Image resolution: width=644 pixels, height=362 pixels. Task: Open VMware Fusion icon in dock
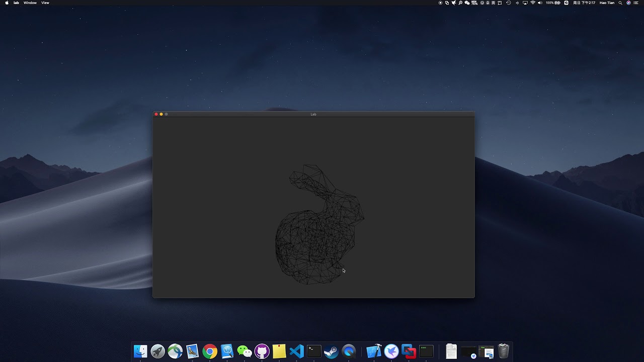click(x=409, y=351)
